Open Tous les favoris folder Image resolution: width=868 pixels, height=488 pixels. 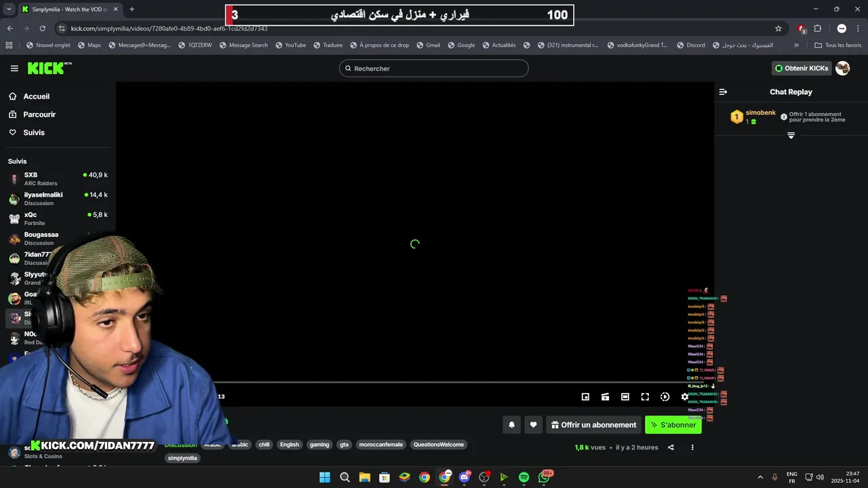(837, 45)
